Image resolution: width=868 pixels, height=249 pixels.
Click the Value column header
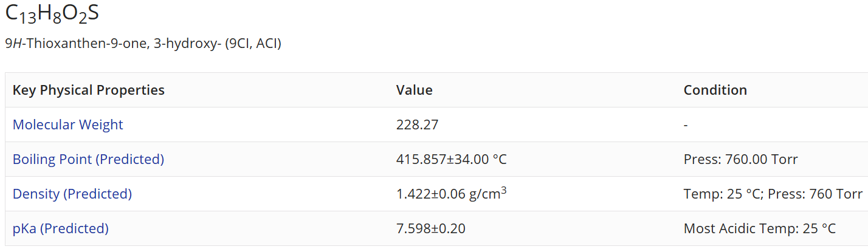pyautogui.click(x=415, y=90)
